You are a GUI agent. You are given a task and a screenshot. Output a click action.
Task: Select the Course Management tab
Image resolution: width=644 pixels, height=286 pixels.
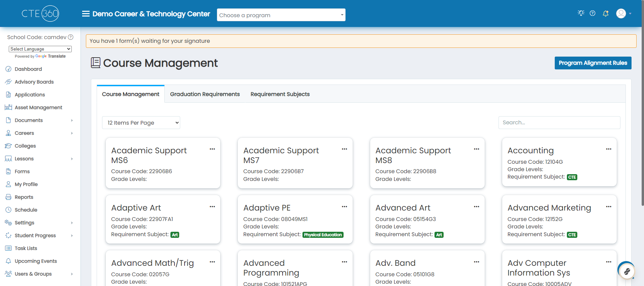131,94
